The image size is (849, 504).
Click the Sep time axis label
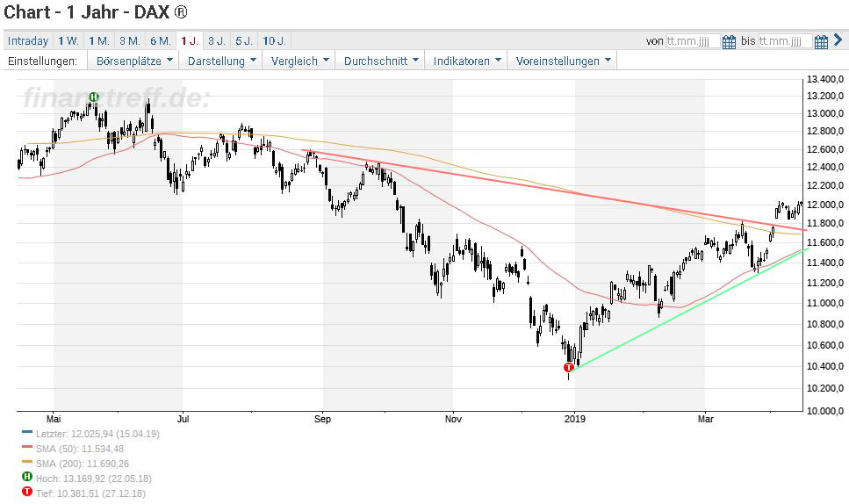click(x=323, y=419)
